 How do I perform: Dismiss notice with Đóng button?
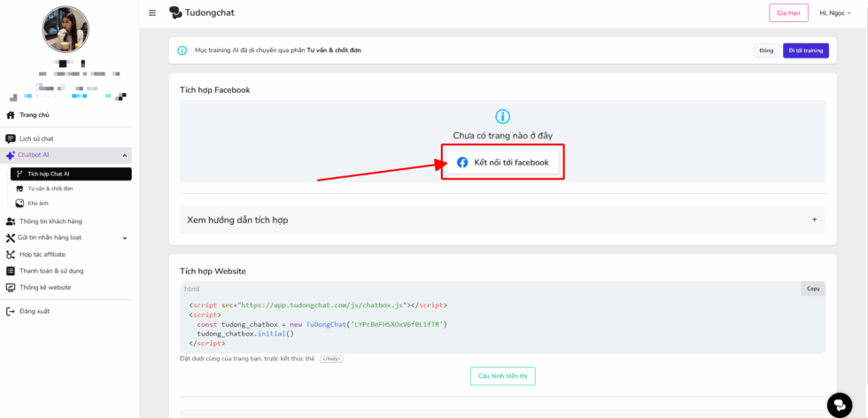[x=766, y=50]
